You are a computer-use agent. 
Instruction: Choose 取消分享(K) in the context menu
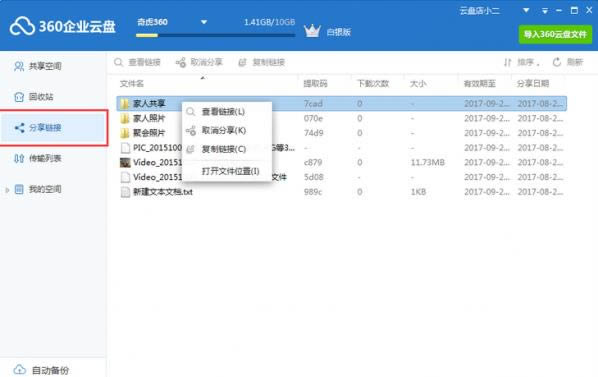(227, 130)
